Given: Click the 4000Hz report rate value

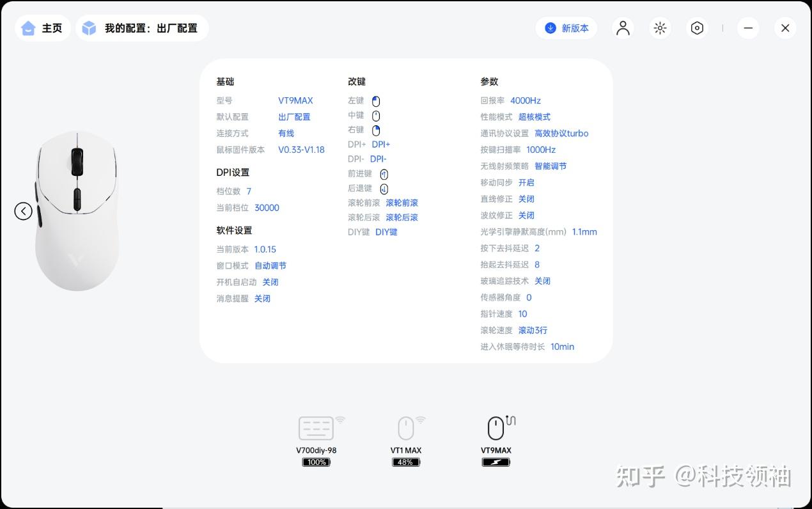Looking at the screenshot, I should pos(526,100).
